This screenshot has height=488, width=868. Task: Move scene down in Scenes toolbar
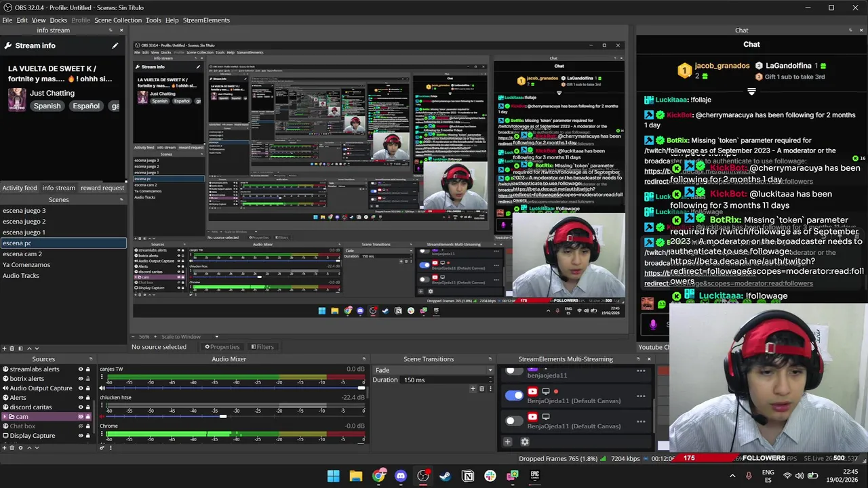[37, 348]
